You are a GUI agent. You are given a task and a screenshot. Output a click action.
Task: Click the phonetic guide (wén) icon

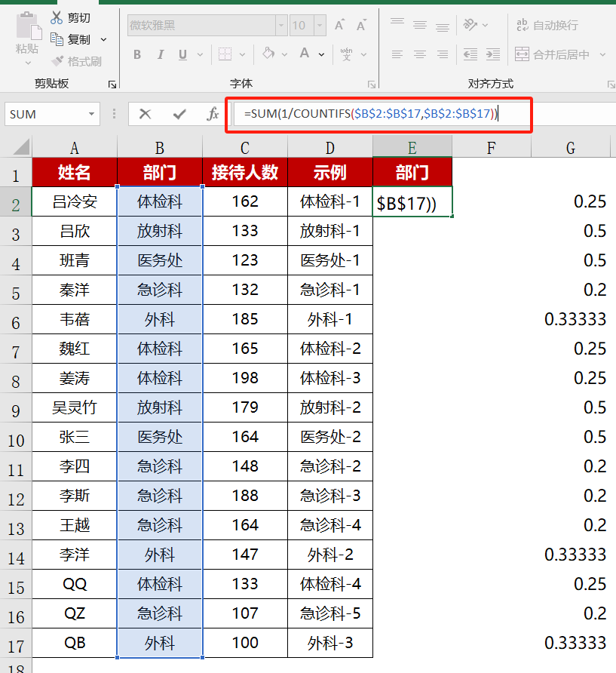[346, 54]
